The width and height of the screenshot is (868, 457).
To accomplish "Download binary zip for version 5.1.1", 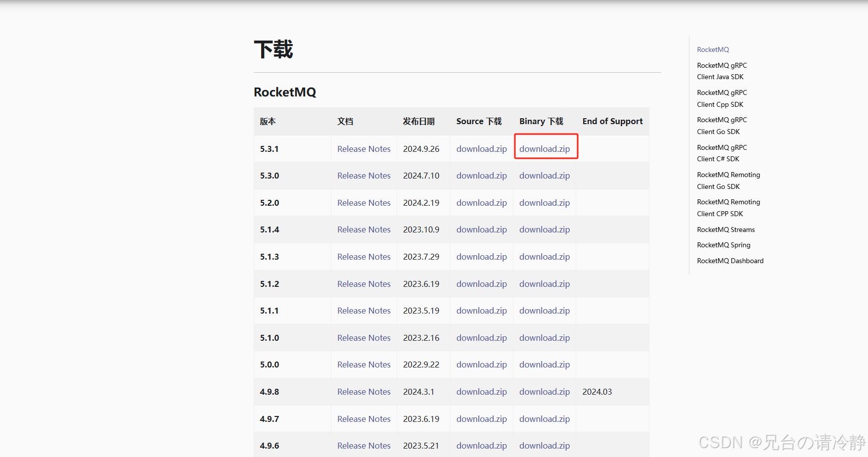I will click(x=545, y=311).
